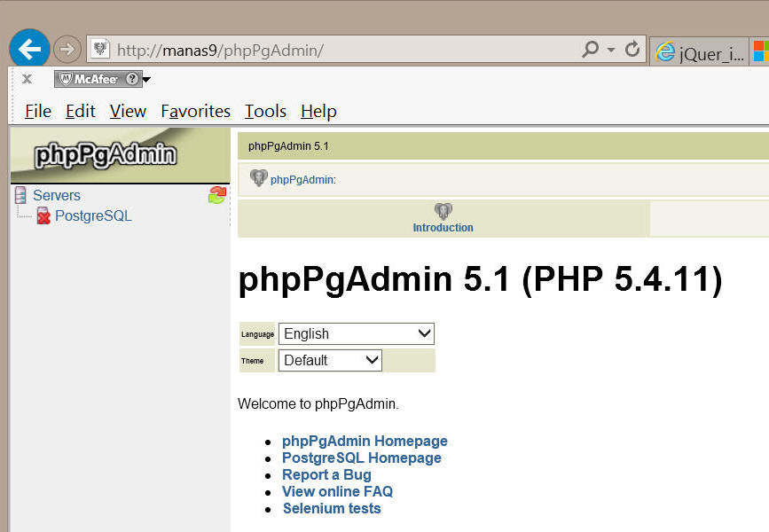Screen dimensions: 769x532
Task: Click the search magnifier in address bar
Action: [x=591, y=49]
